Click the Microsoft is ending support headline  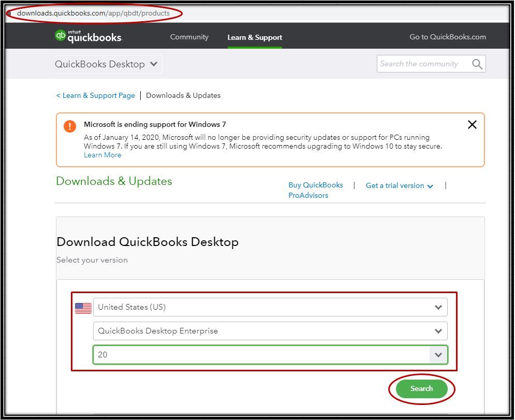point(155,124)
